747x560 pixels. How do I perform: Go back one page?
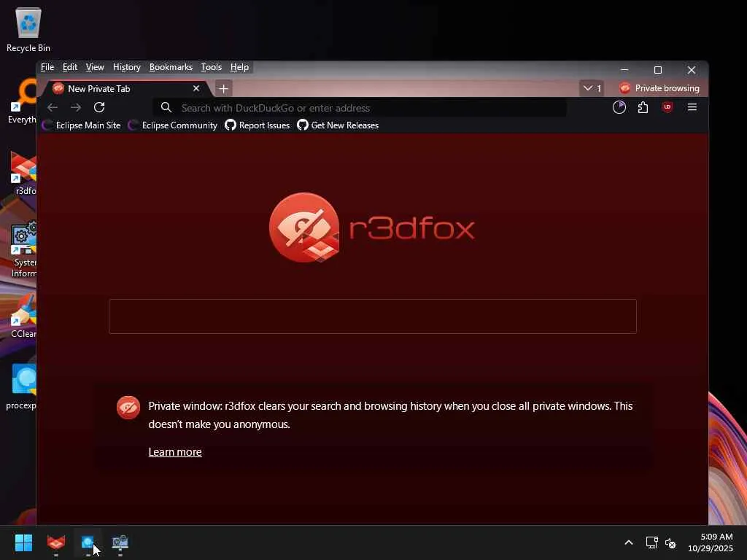(53, 108)
